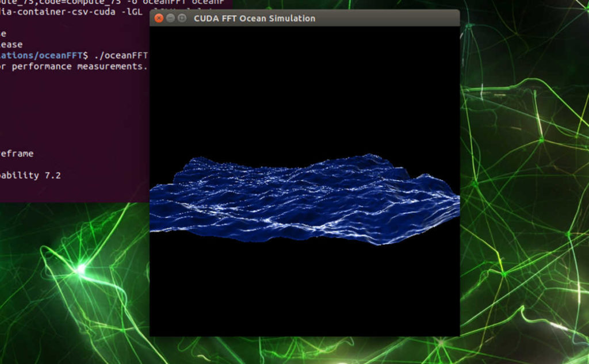
Task: Click the 'lease' line in the terminal
Action: pos(12,45)
